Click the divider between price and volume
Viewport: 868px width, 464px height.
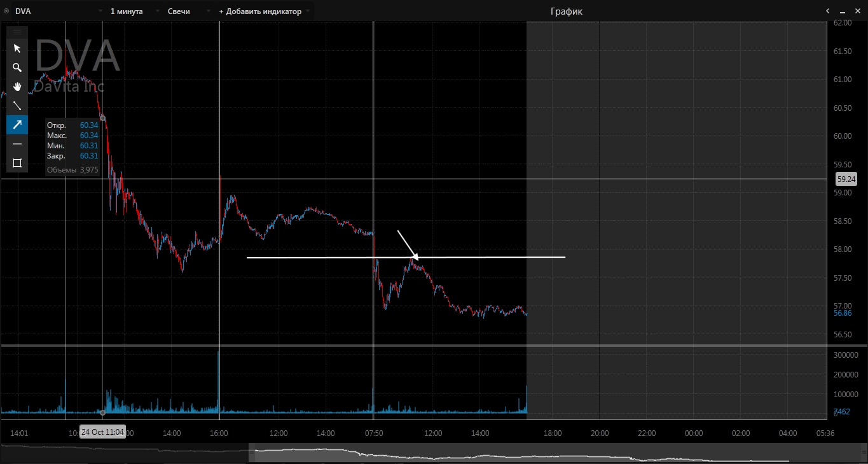(413, 346)
